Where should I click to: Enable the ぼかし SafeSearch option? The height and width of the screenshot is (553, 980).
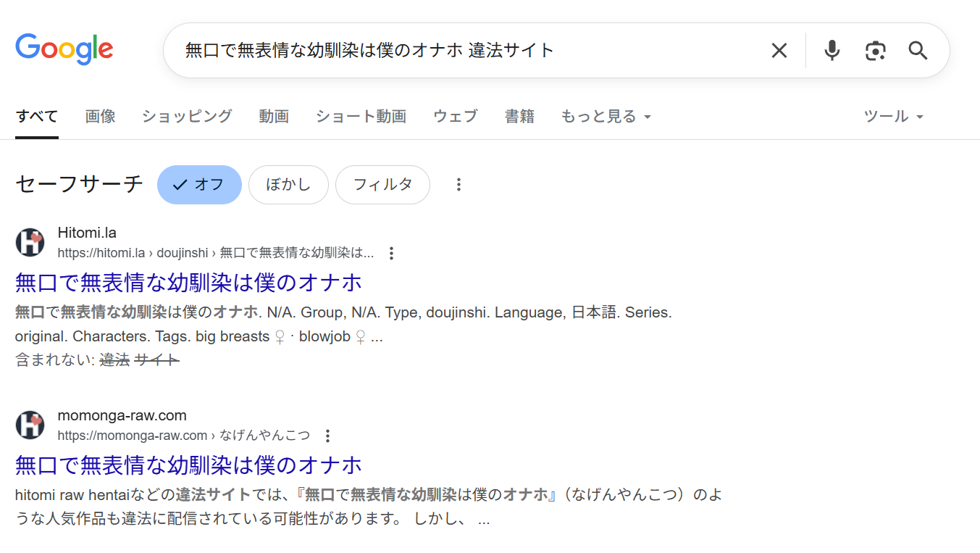click(288, 185)
